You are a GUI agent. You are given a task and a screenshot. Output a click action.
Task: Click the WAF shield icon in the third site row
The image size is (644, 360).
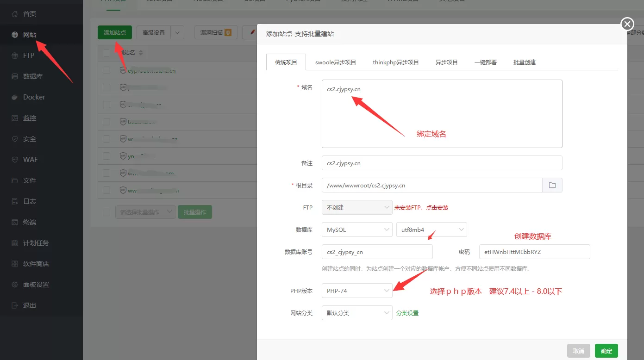123,105
